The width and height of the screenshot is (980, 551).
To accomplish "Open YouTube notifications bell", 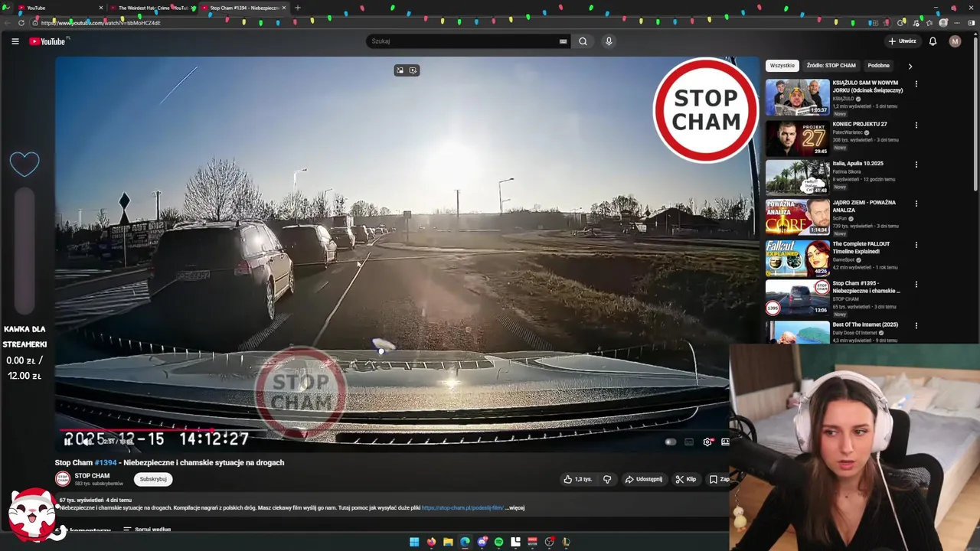I will [933, 41].
